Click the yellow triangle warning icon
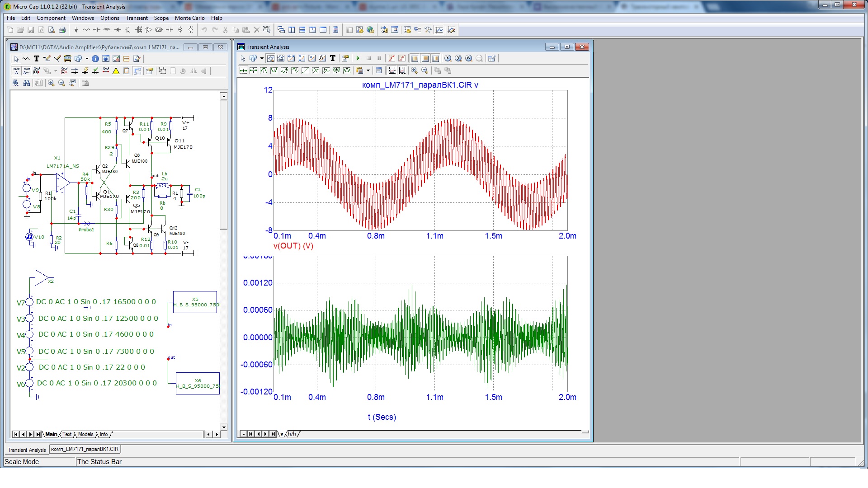The height and width of the screenshot is (488, 868). (x=116, y=71)
